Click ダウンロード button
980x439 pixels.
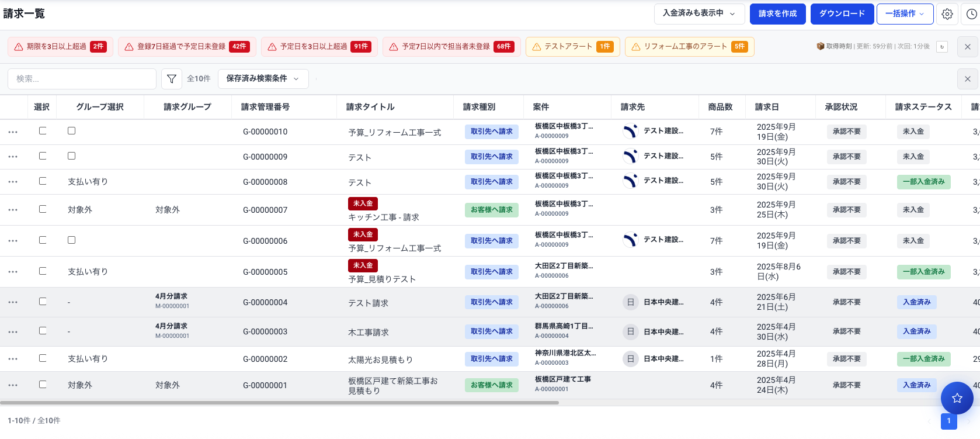842,14
